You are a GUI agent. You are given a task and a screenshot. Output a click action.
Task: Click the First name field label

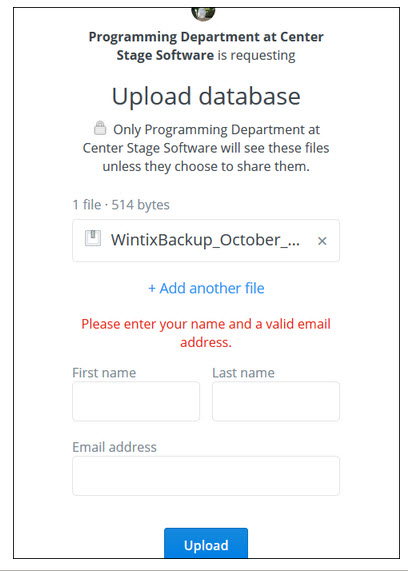tap(104, 373)
